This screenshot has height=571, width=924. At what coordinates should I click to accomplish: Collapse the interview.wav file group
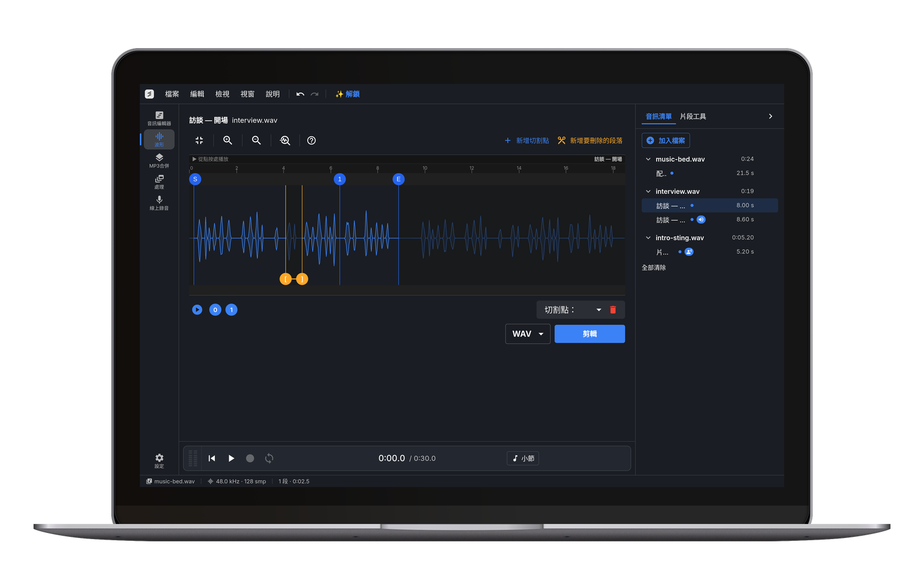point(648,191)
